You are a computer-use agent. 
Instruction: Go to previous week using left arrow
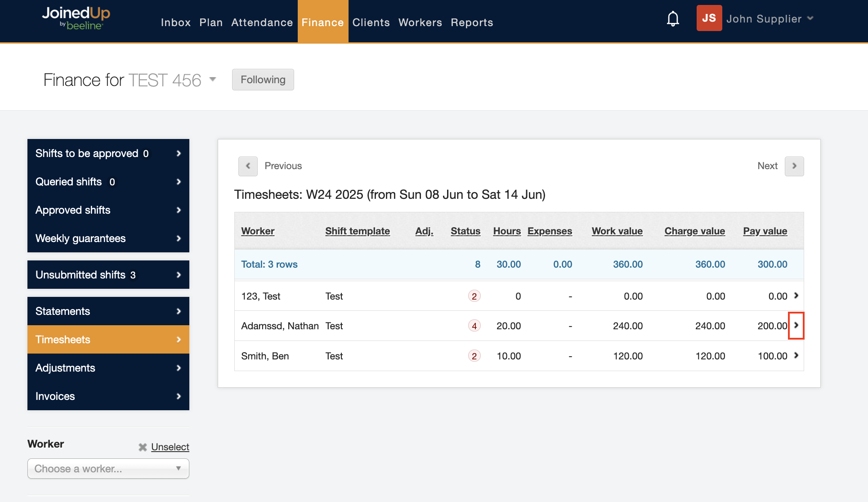point(248,166)
